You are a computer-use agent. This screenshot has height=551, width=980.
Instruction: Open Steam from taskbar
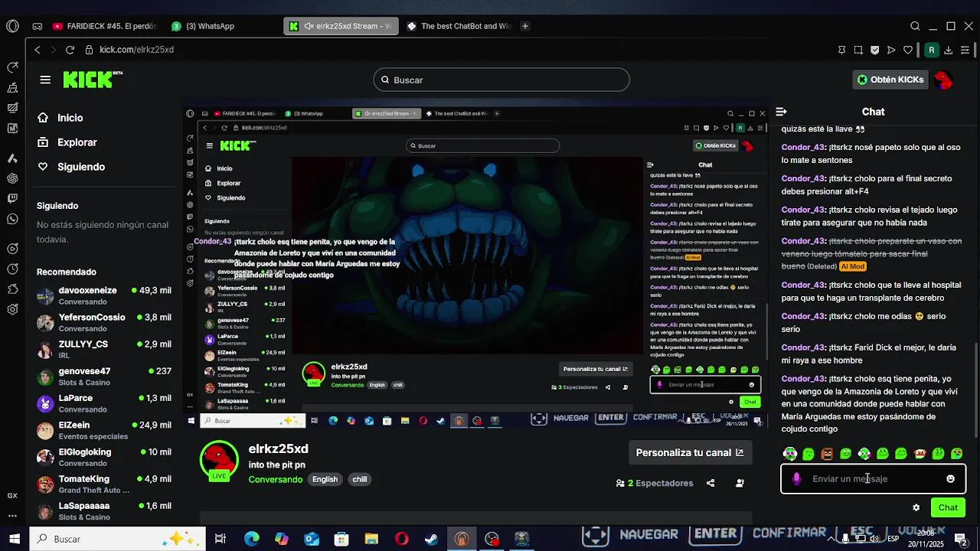pyautogui.click(x=431, y=539)
